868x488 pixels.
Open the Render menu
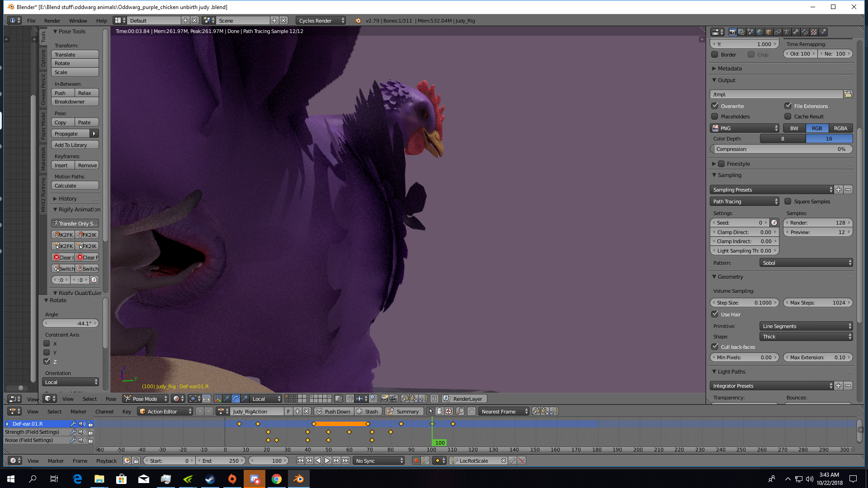(52, 21)
